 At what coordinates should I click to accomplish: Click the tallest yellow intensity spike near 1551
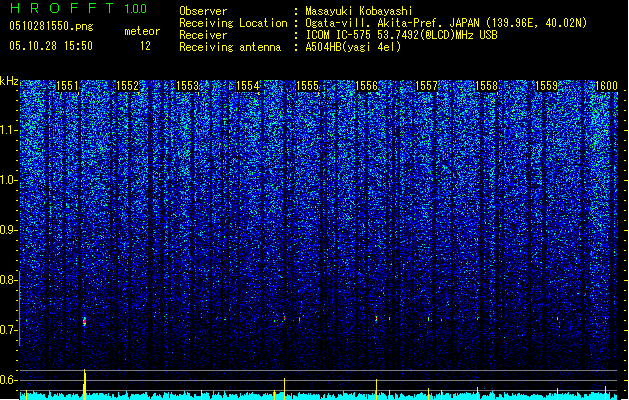pos(85,384)
